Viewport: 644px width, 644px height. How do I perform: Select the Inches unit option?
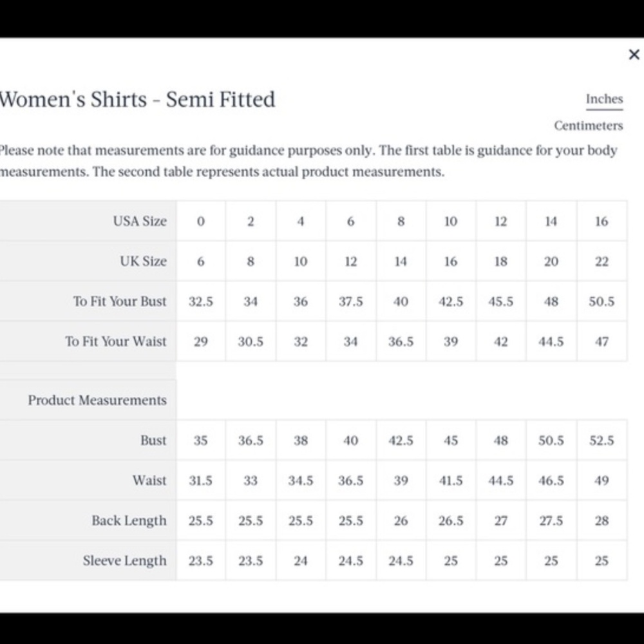[604, 99]
